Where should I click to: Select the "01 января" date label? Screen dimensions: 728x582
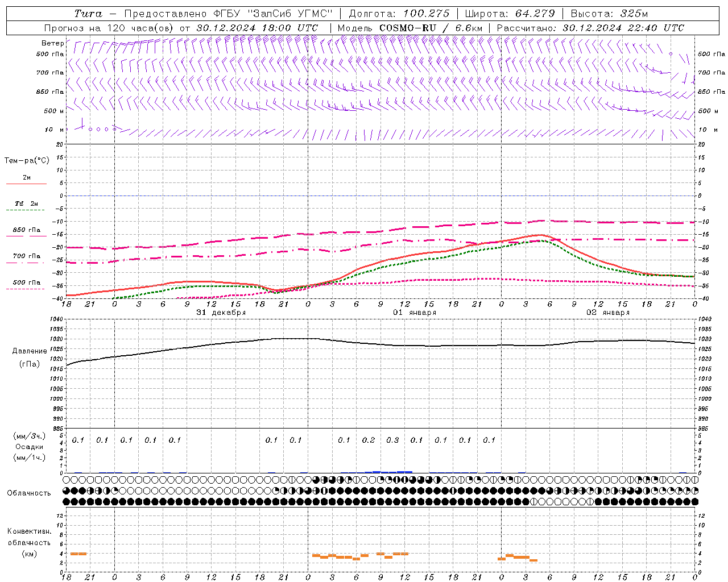coord(415,313)
